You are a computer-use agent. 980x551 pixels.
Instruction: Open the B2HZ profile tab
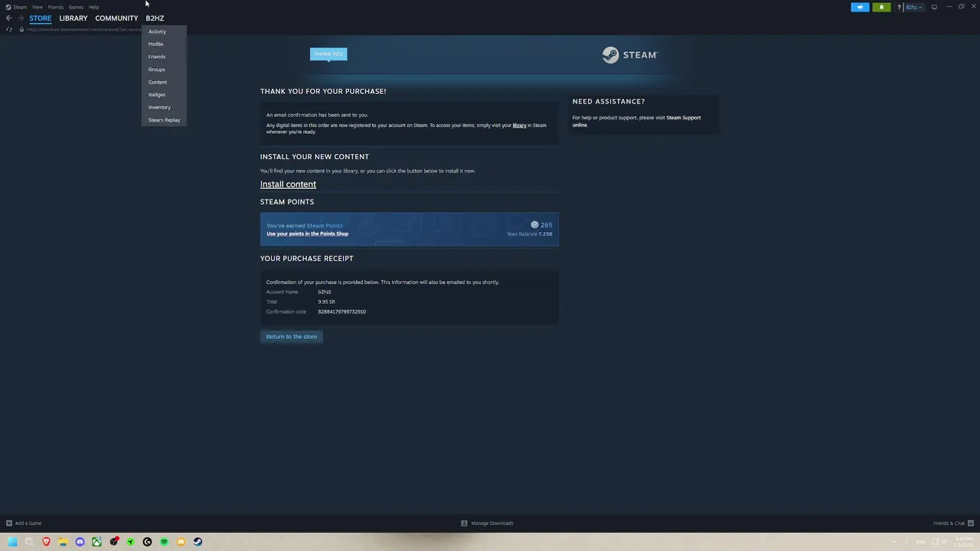[155, 18]
